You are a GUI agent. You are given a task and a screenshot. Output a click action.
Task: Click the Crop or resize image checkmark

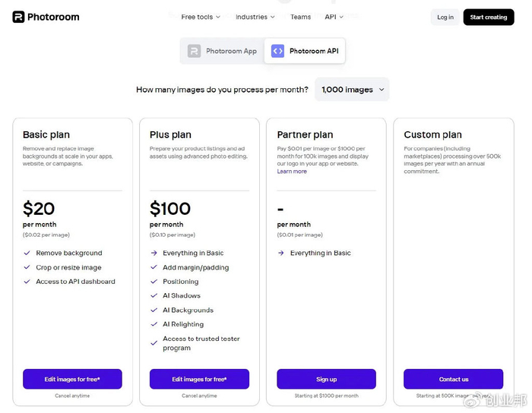click(x=27, y=267)
